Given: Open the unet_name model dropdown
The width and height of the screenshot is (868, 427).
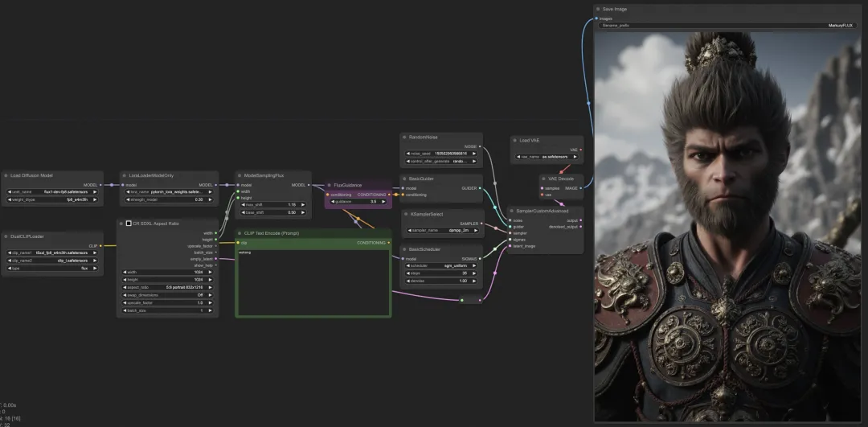Looking at the screenshot, I should click(x=52, y=191).
